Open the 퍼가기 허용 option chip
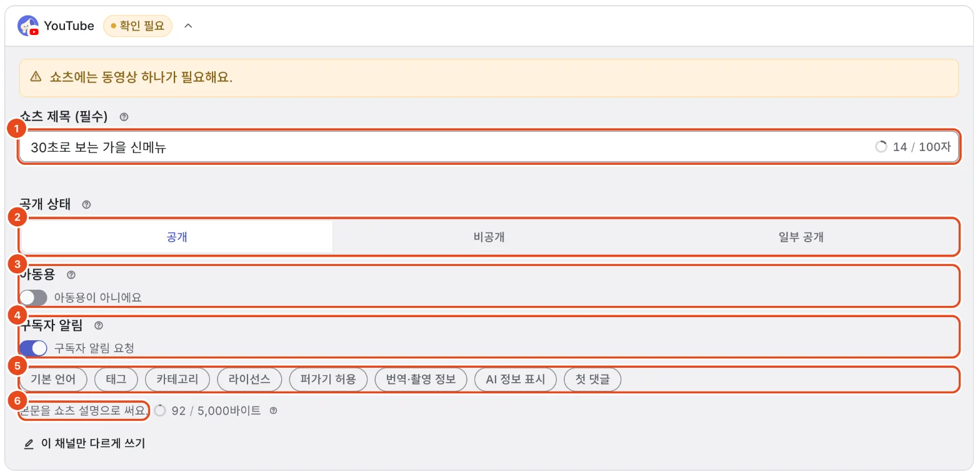The height and width of the screenshot is (472, 980). (328, 380)
